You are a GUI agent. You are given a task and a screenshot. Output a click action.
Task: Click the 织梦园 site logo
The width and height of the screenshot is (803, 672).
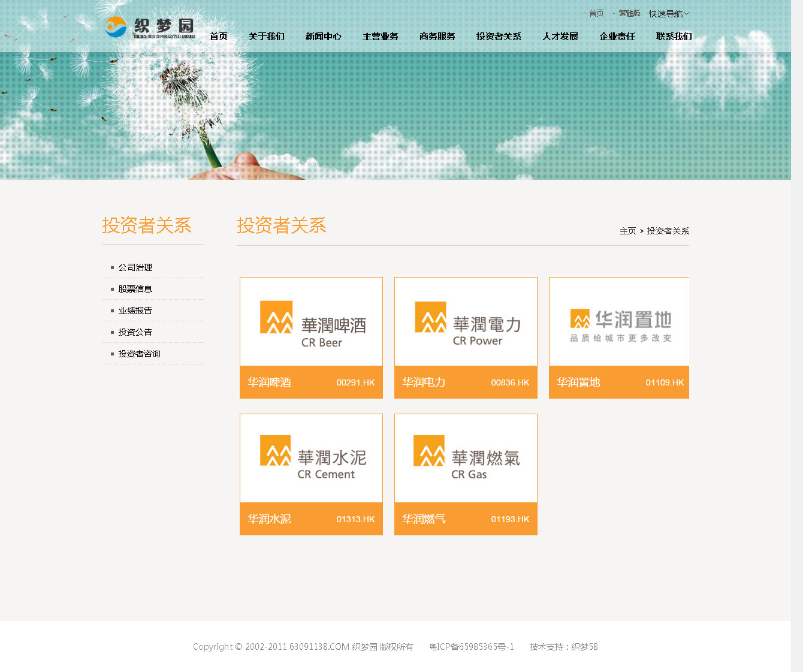click(150, 28)
